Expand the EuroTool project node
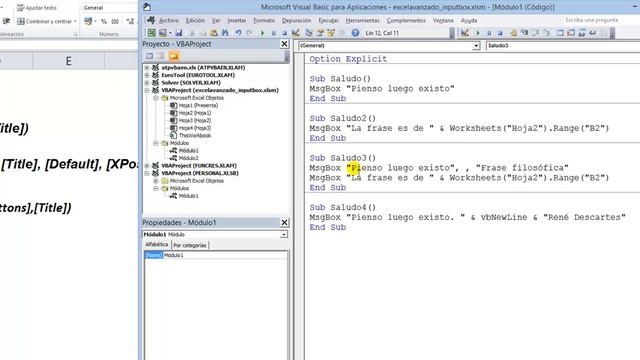The width and height of the screenshot is (640, 360). pos(147,75)
